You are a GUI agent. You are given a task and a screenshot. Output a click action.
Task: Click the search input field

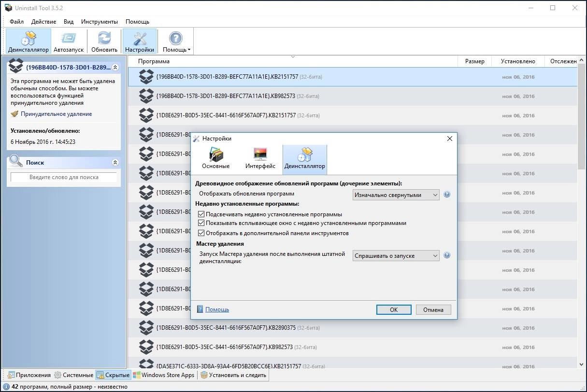64,177
